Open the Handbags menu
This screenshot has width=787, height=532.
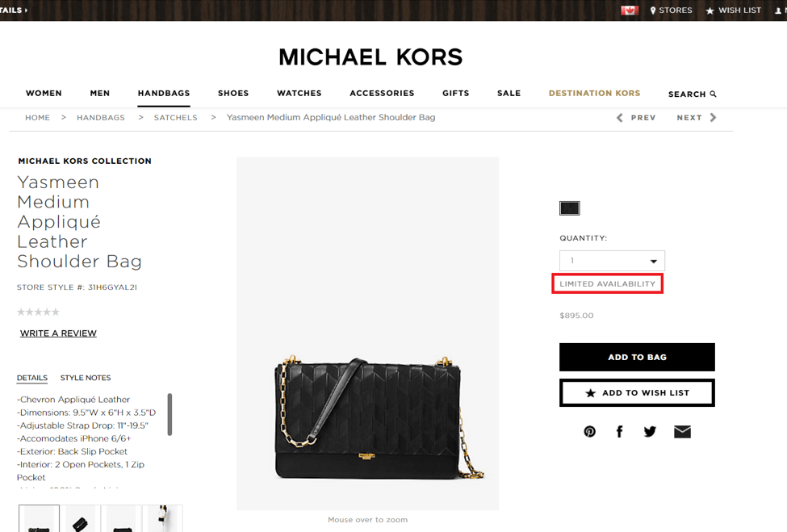tap(164, 94)
